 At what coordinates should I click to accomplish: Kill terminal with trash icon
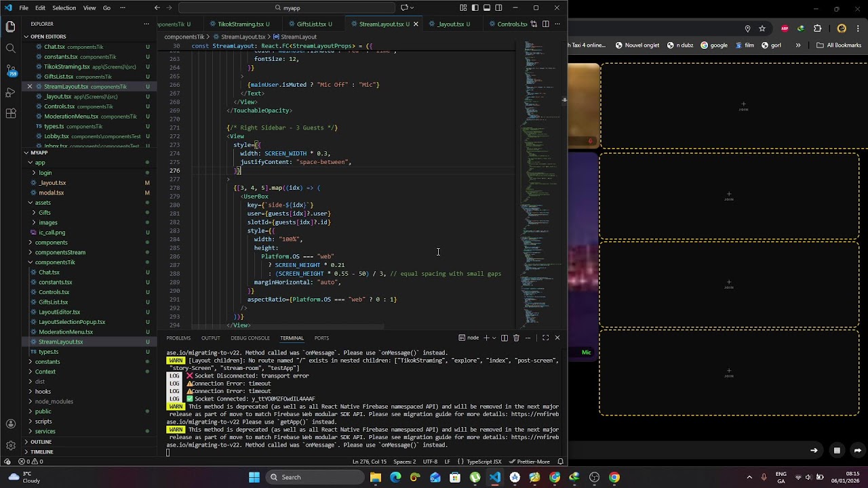pos(516,338)
